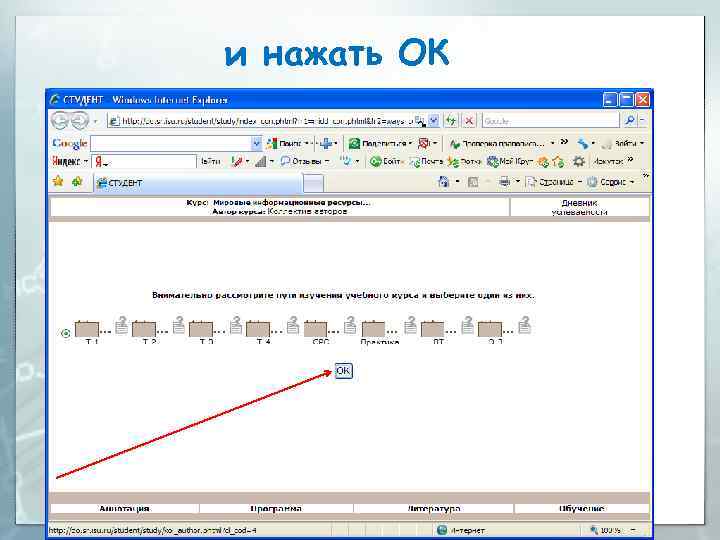Click the signal bars icon in the Yandex toolbar
720x540 pixels.
260,162
